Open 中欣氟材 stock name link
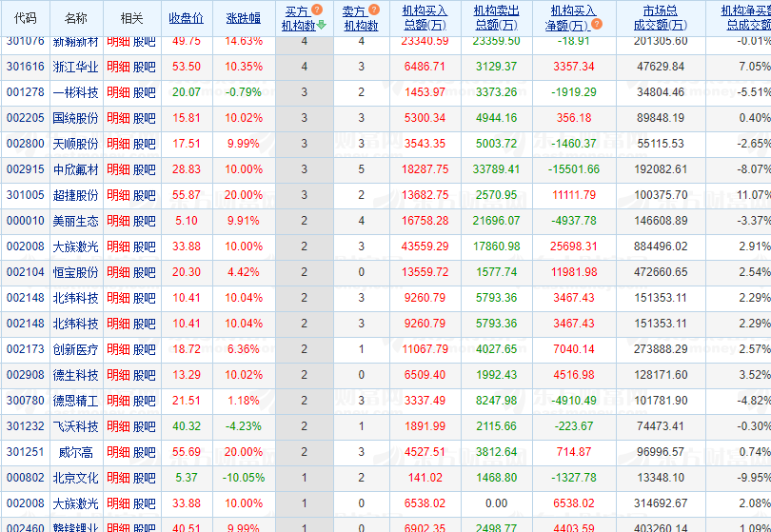Image resolution: width=771 pixels, height=532 pixels. pyautogui.click(x=76, y=169)
